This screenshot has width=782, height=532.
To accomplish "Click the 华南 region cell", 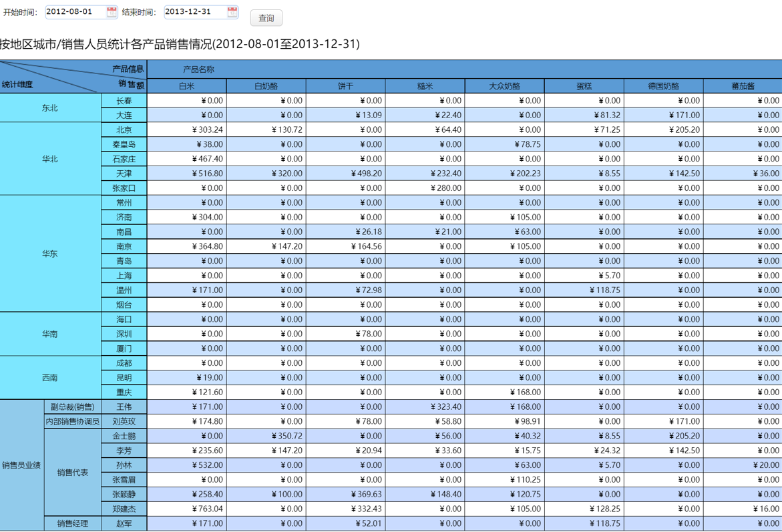I will (x=50, y=334).
